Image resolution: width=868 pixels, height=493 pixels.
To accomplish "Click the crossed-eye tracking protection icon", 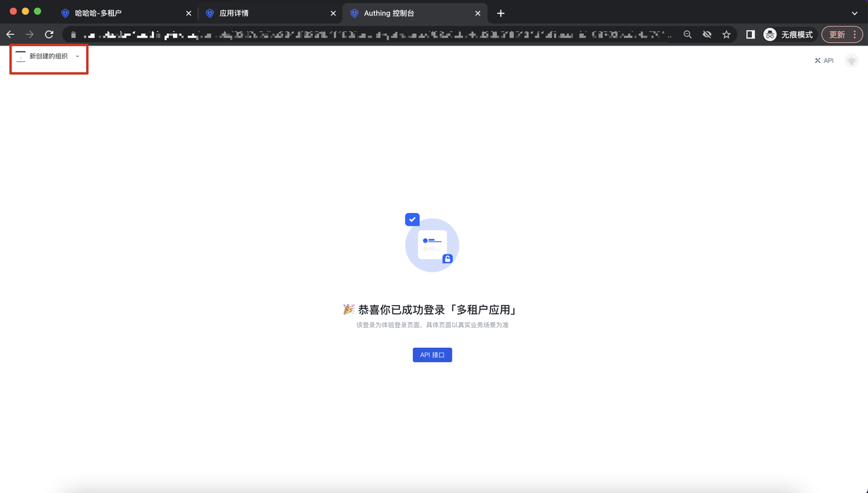I will (707, 35).
